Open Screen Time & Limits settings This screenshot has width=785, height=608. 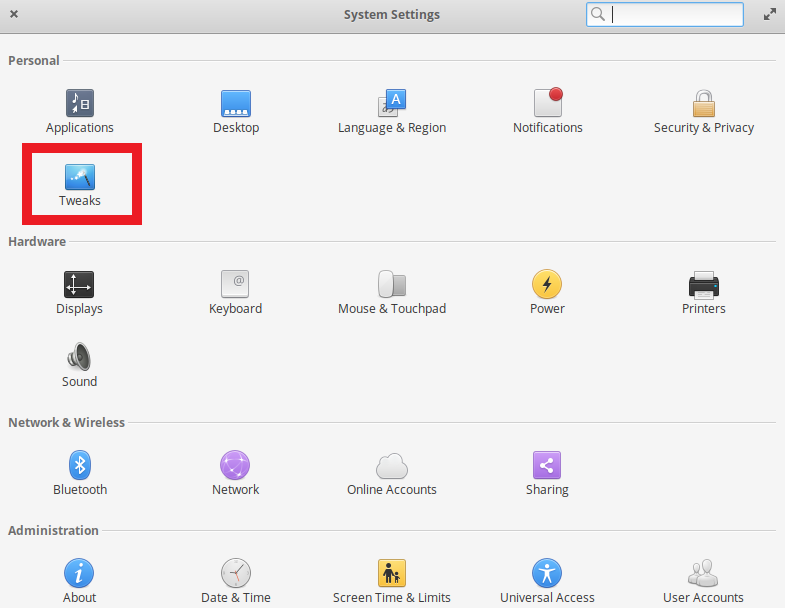pos(392,581)
